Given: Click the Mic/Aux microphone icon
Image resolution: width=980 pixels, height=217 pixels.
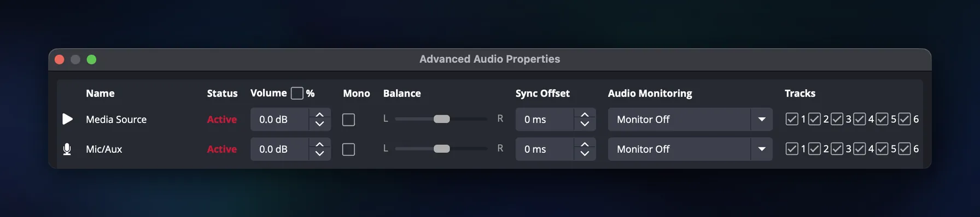Looking at the screenshot, I should pos(67,149).
